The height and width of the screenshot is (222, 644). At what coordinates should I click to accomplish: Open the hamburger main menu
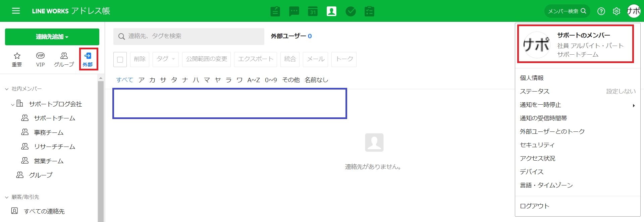(16, 11)
